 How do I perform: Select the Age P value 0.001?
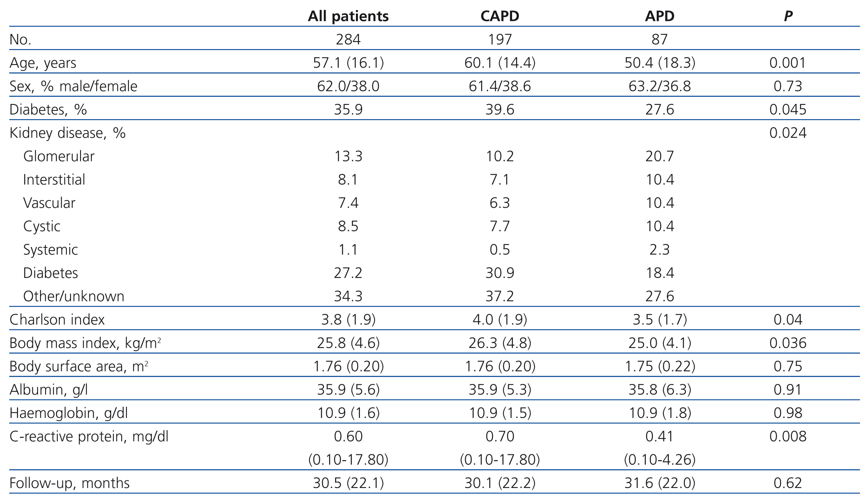point(788,63)
